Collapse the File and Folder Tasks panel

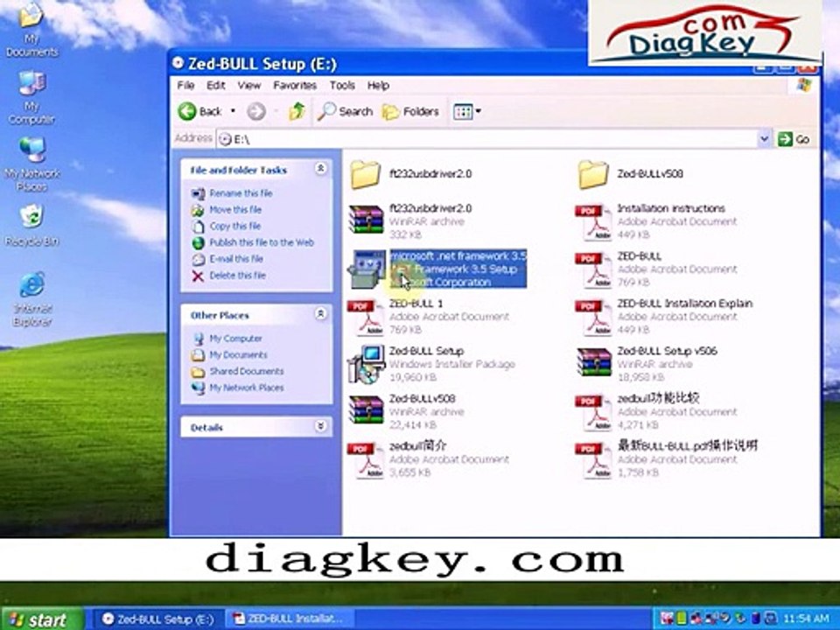(x=320, y=169)
